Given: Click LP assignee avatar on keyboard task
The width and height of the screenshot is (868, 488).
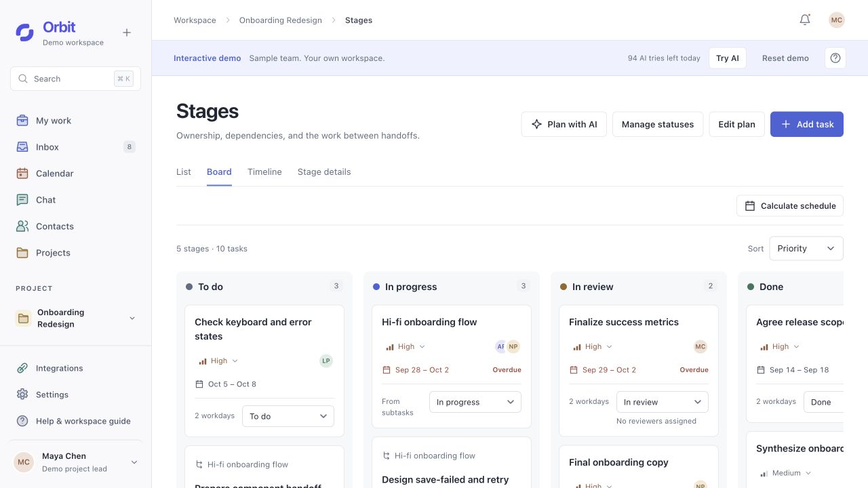Looking at the screenshot, I should tap(326, 361).
